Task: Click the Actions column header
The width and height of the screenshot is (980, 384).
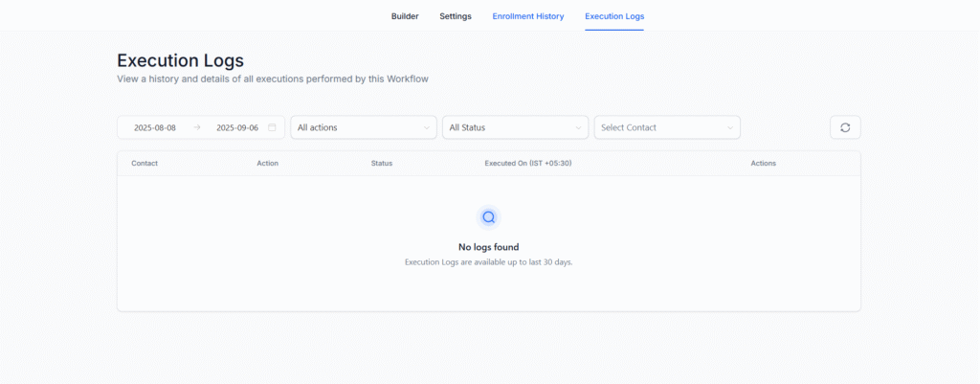Action: tap(763, 164)
